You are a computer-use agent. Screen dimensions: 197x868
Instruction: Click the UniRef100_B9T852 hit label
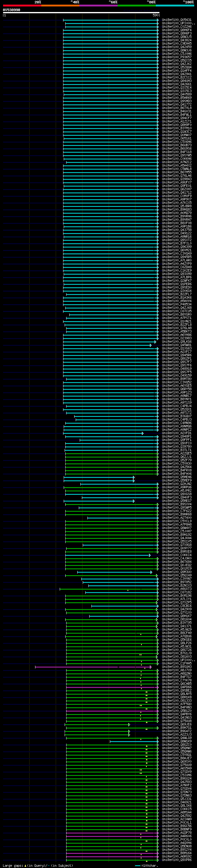pyautogui.click(x=176, y=582)
